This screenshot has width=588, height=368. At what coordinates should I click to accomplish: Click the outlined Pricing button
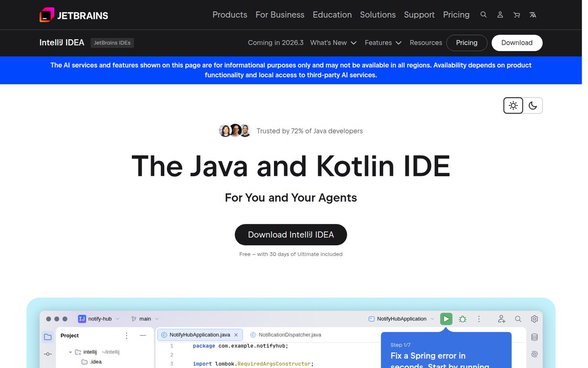pos(466,43)
